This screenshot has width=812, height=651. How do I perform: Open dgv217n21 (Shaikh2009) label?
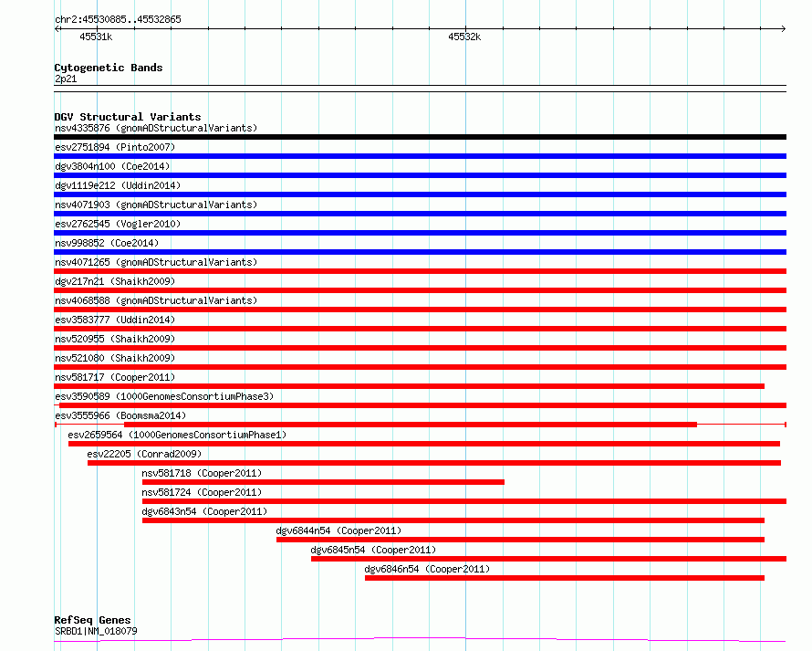(x=115, y=281)
